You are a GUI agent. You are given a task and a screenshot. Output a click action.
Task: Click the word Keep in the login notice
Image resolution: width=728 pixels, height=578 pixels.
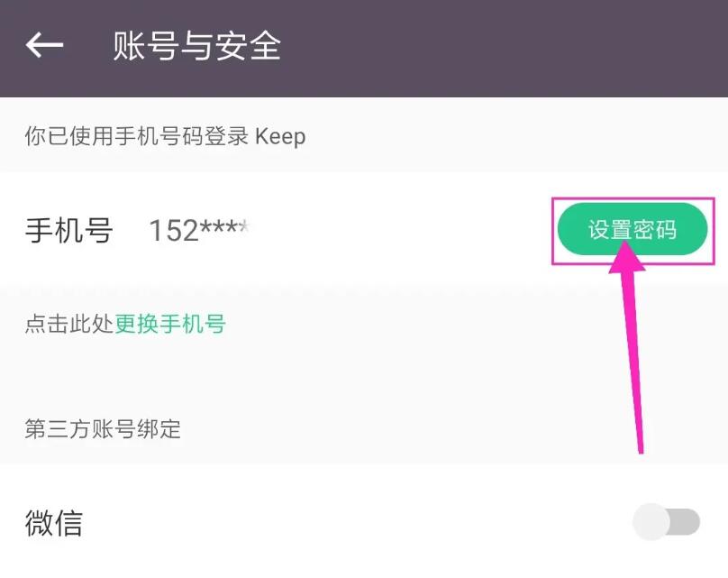coord(280,136)
